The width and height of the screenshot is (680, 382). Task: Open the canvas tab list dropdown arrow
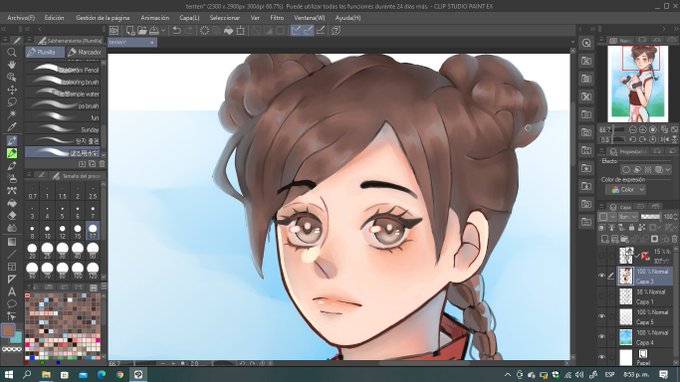572,42
